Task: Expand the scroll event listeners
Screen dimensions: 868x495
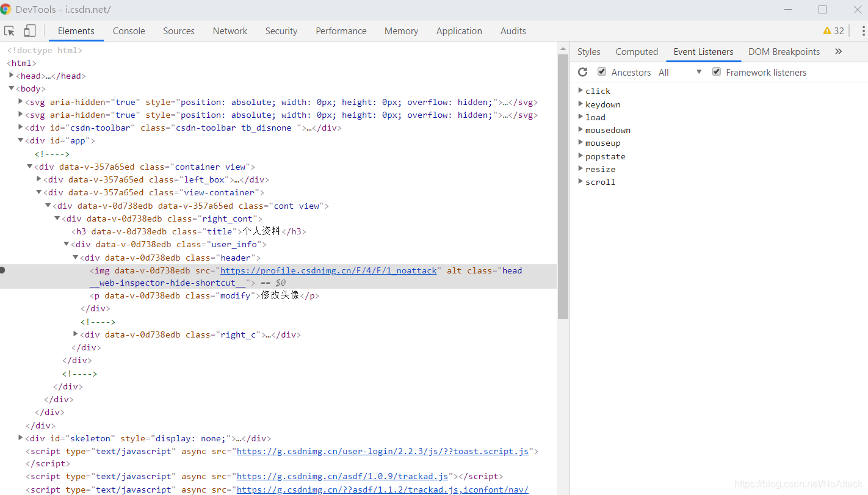Action: coord(580,182)
